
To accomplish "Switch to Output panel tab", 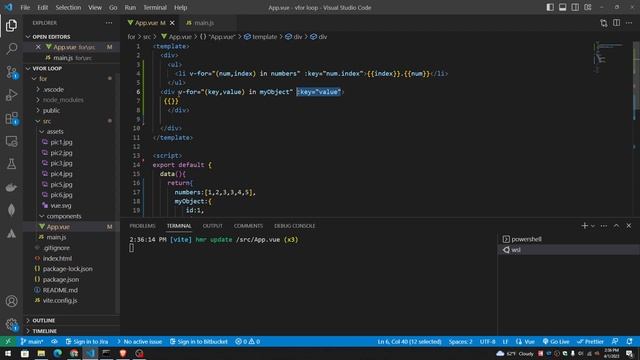I will (213, 226).
